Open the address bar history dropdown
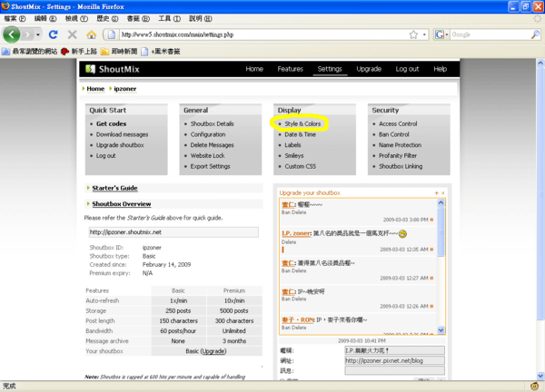The width and height of the screenshot is (545, 392). tap(424, 34)
